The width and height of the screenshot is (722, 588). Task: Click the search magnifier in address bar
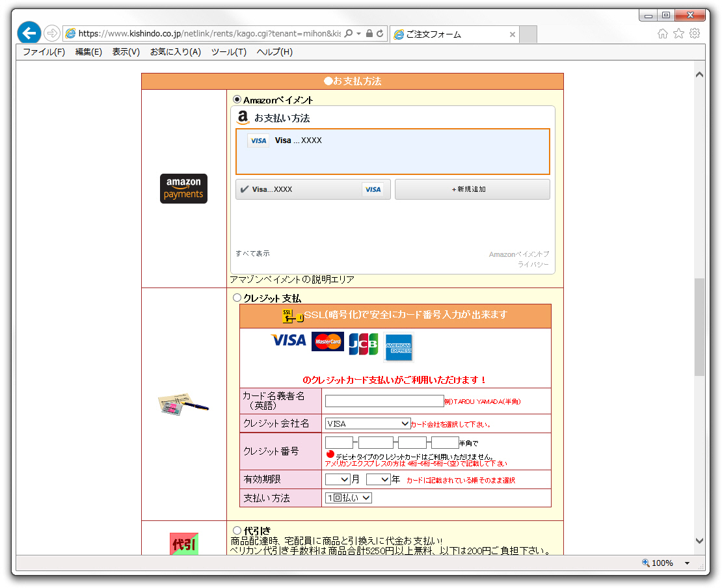point(349,33)
